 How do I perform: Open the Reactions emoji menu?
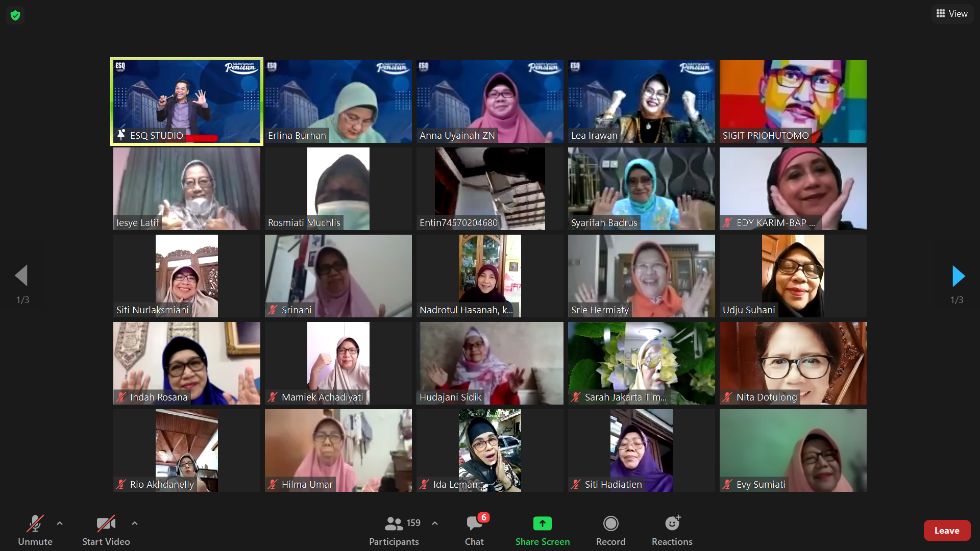(x=672, y=523)
